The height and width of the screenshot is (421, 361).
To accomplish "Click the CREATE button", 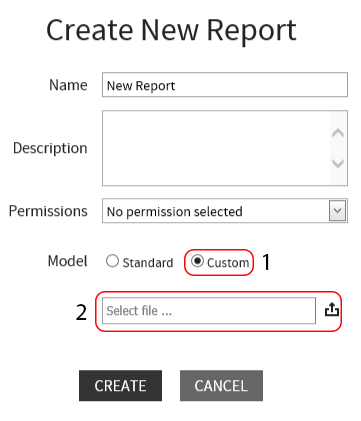I will point(120,386).
